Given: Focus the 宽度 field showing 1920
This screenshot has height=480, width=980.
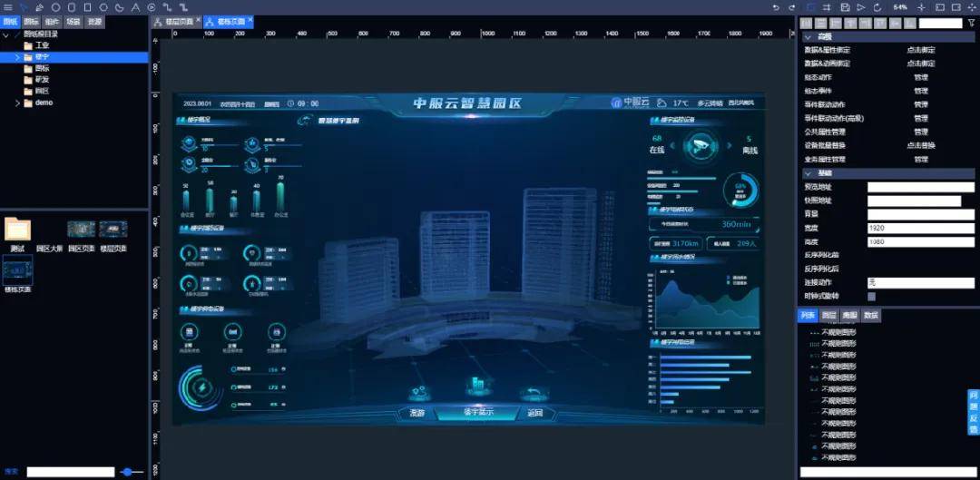Looking at the screenshot, I should tap(921, 228).
